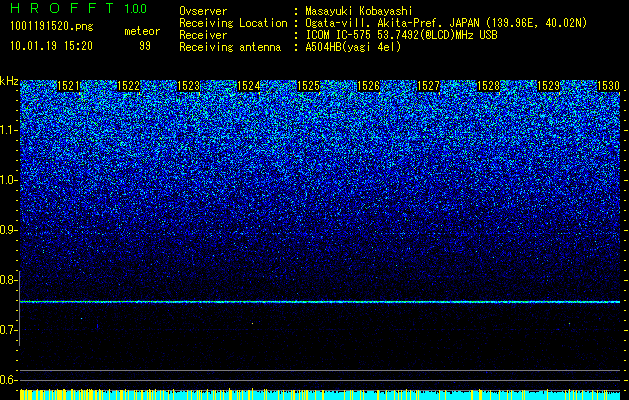Click the Receiving antenna field label

pos(230,47)
